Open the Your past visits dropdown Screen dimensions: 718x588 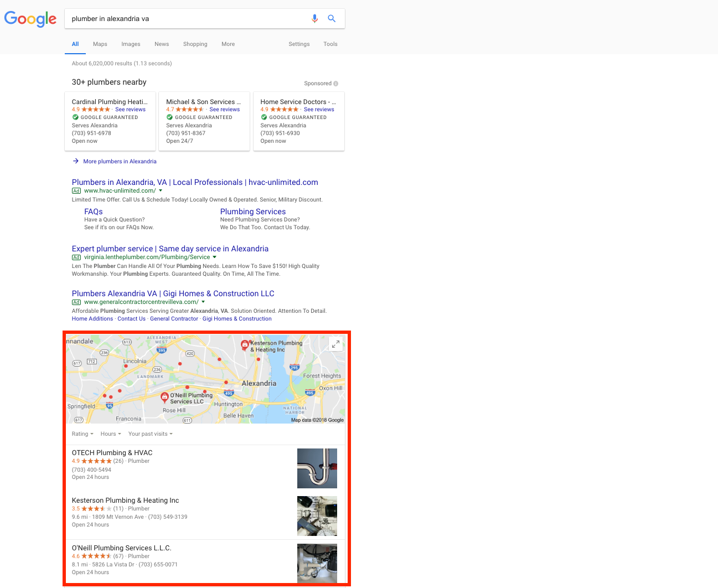pyautogui.click(x=151, y=434)
